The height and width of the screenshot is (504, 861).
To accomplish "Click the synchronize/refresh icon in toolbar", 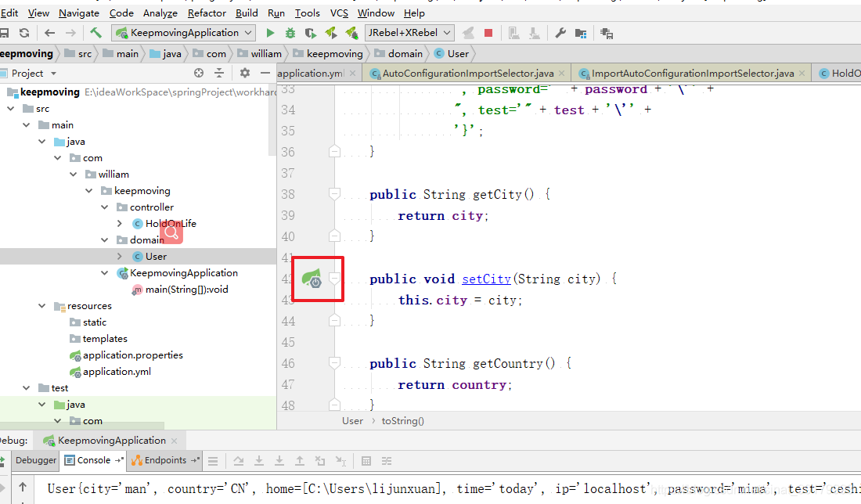I will 24,33.
